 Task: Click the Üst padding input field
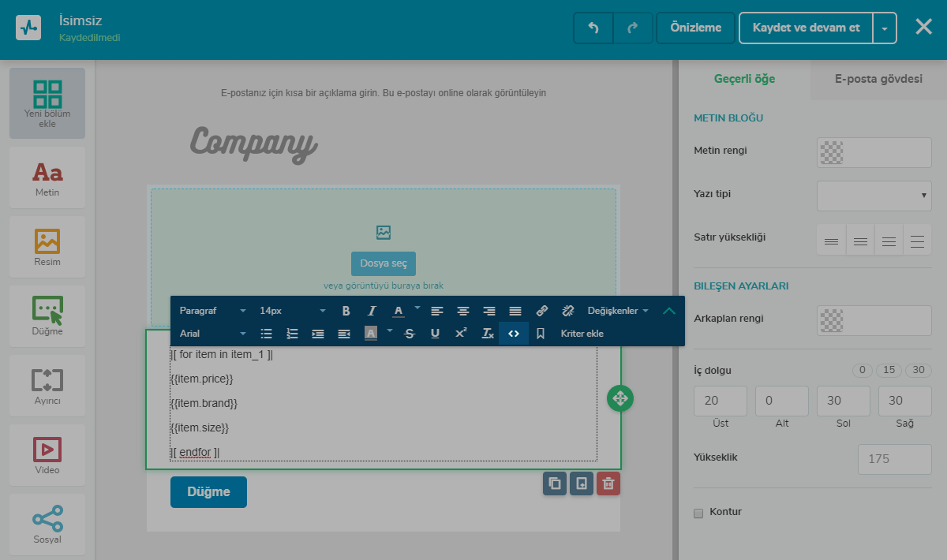click(721, 401)
